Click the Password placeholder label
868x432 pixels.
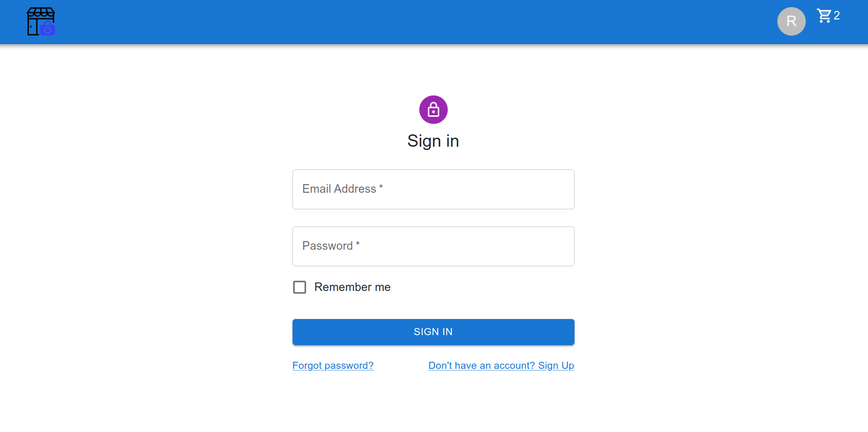(327, 246)
